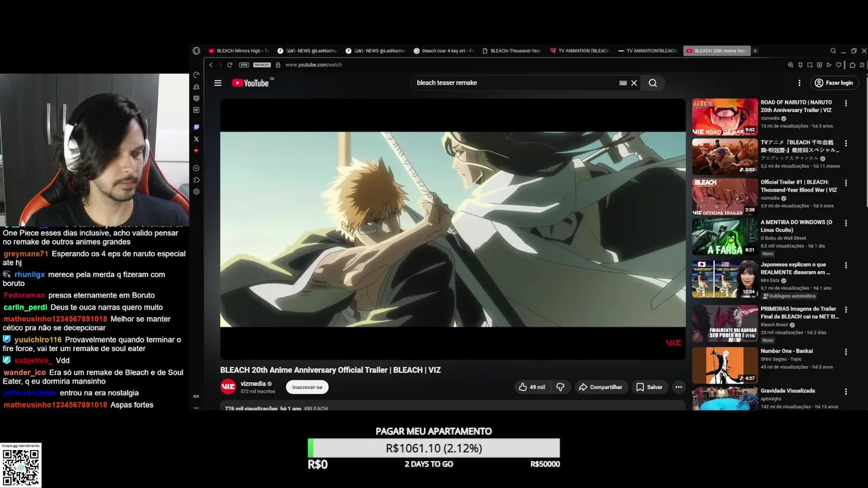Open options menu for ROAD OF NARUTO video
The image size is (868, 488).
846,104
